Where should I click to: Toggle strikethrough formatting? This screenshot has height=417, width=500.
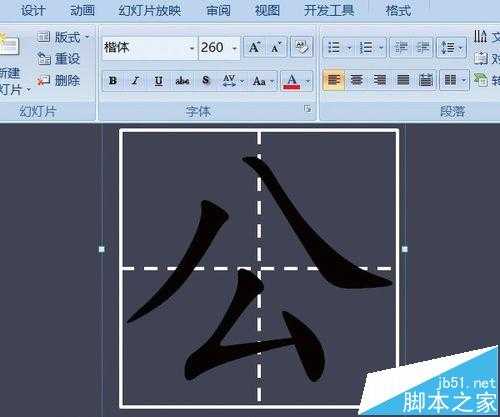tap(182, 80)
